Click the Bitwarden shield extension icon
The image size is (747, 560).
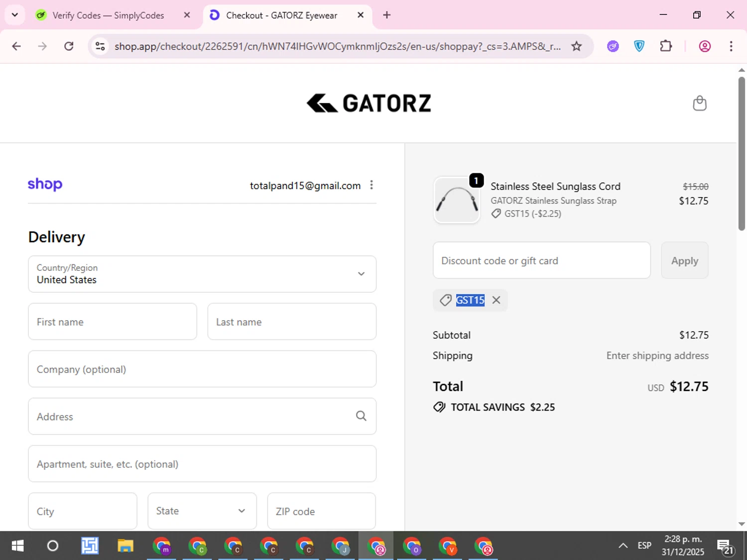pyautogui.click(x=639, y=46)
